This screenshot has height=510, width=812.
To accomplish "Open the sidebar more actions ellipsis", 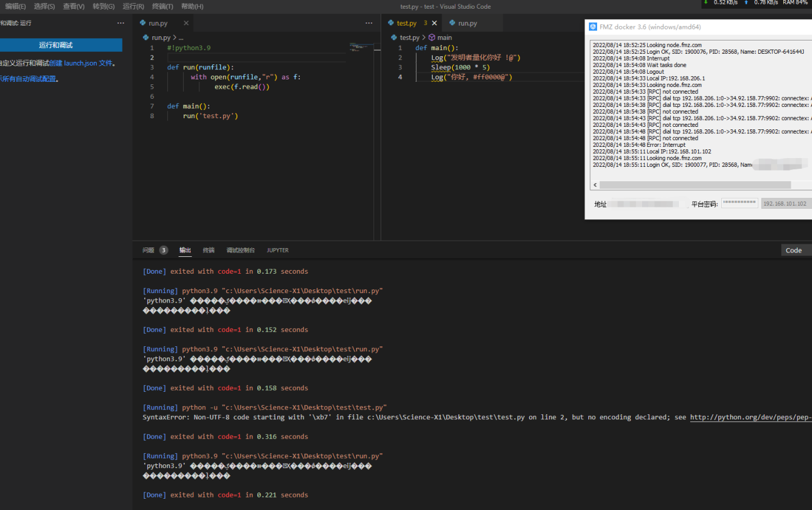I will point(121,23).
